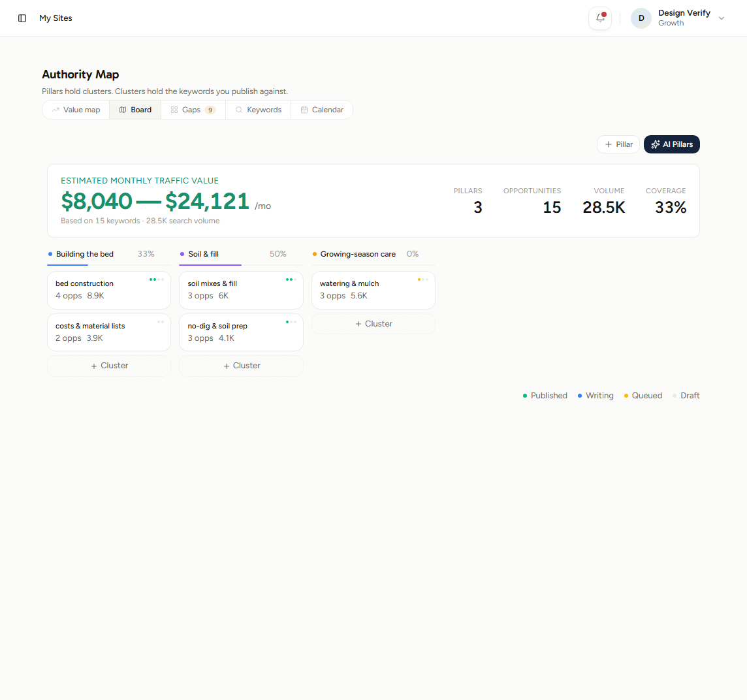This screenshot has height=700, width=747.
Task: Click the Gaps count badge 9
Action: [210, 110]
